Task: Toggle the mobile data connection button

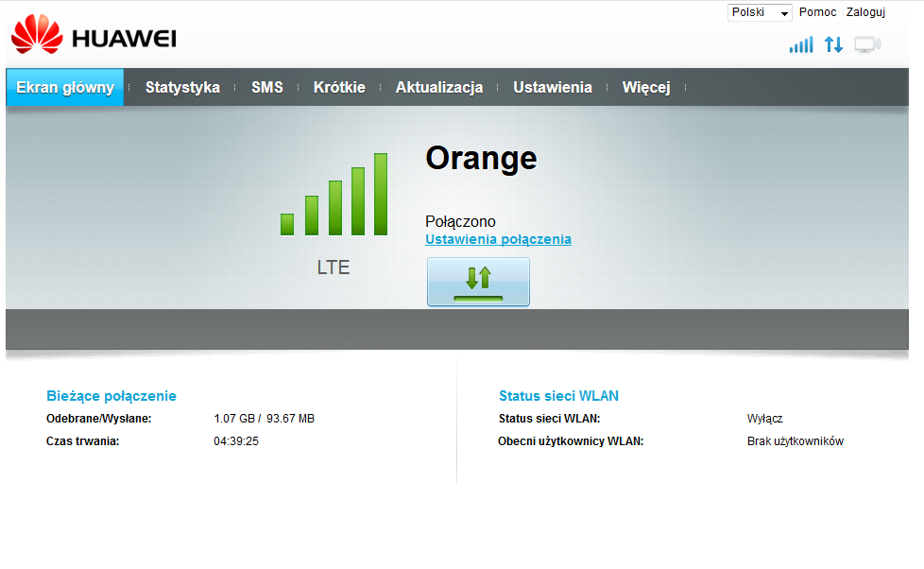Action: pos(478,282)
